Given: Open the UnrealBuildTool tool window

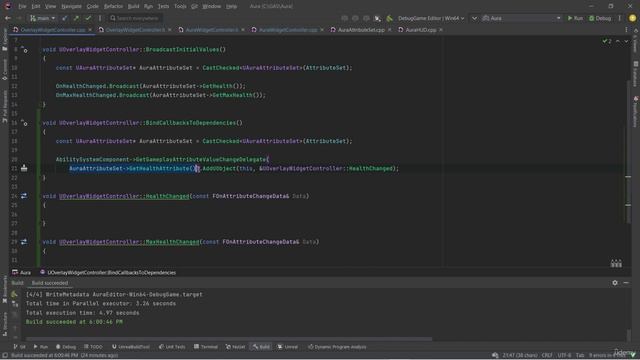Looking at the screenshot, I should click(x=131, y=347).
